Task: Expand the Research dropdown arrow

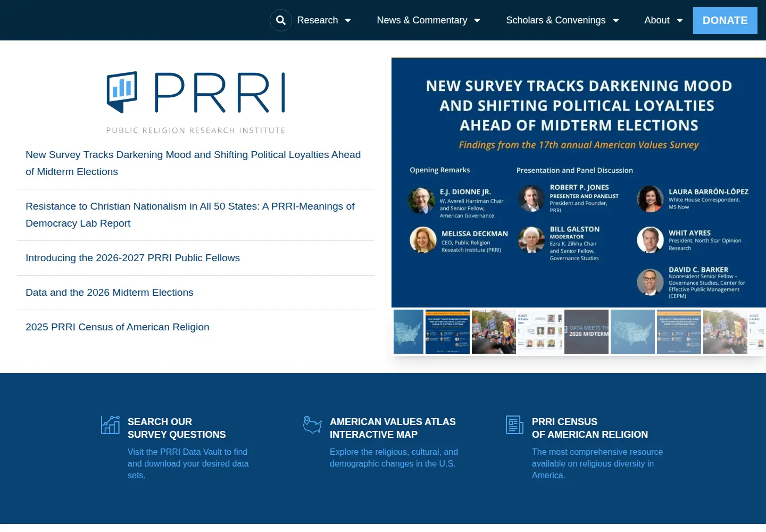Action: coord(348,21)
